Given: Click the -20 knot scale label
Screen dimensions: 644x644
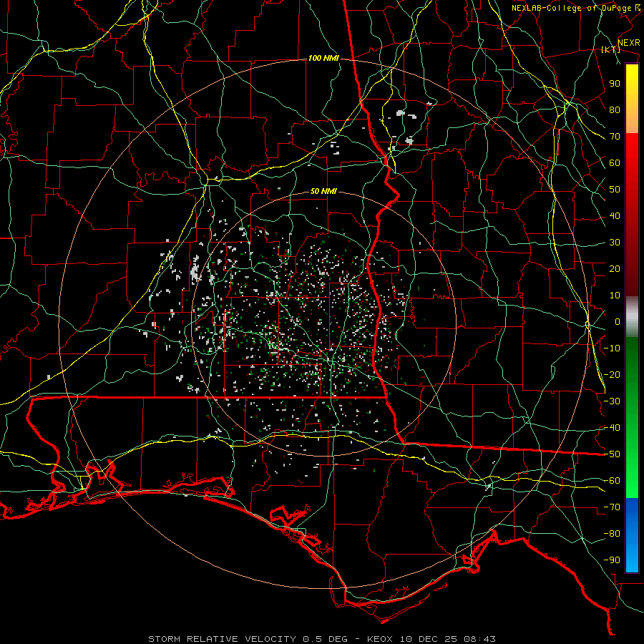Looking at the screenshot, I should point(612,375).
